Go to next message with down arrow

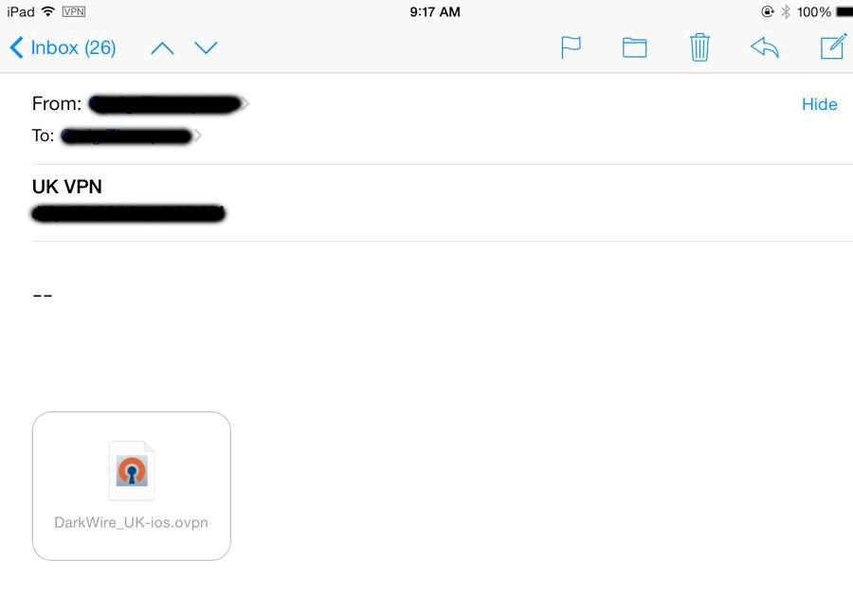206,48
